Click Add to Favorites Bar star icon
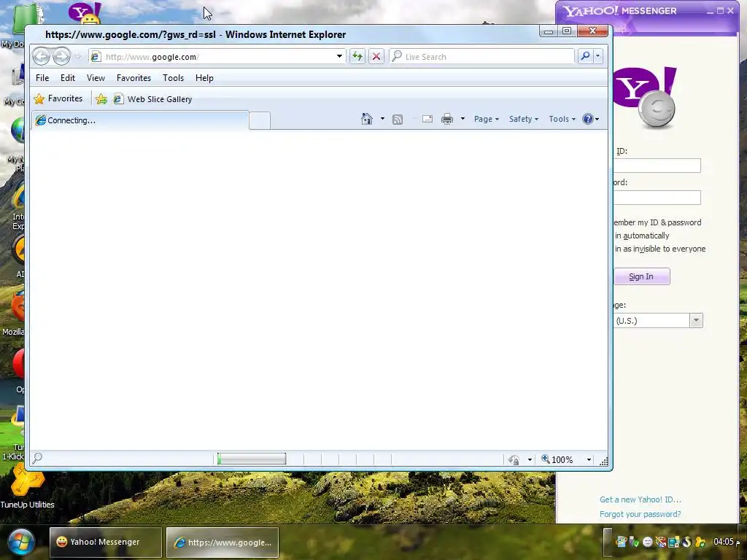747x560 pixels. [x=101, y=99]
